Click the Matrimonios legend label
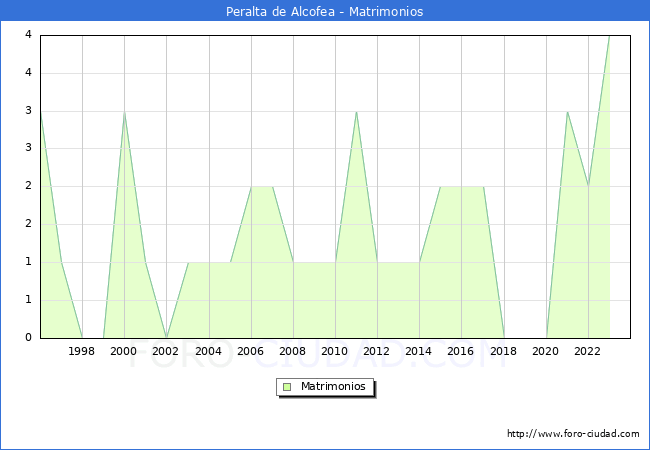This screenshot has height=450, width=650. click(x=333, y=386)
